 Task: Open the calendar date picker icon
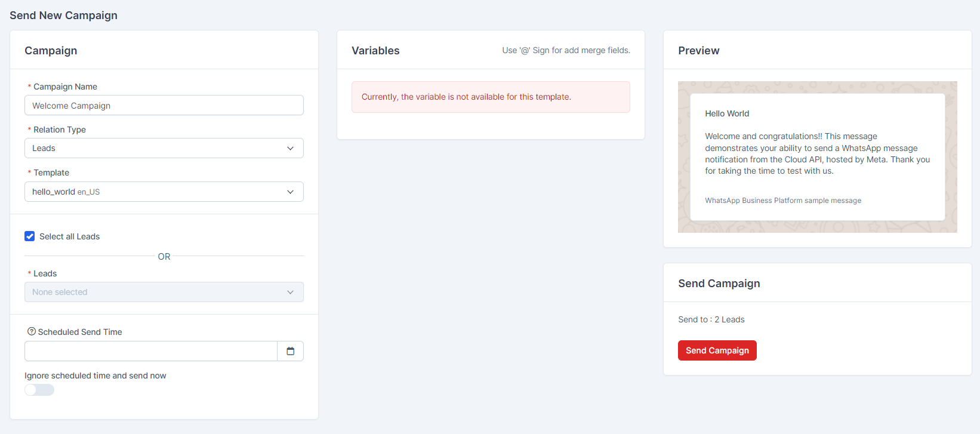click(x=291, y=351)
